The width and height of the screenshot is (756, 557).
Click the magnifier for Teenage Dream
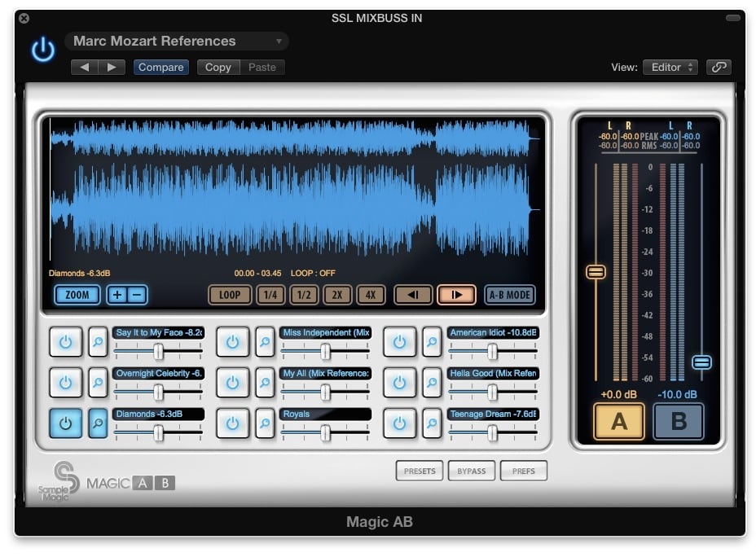coord(432,423)
